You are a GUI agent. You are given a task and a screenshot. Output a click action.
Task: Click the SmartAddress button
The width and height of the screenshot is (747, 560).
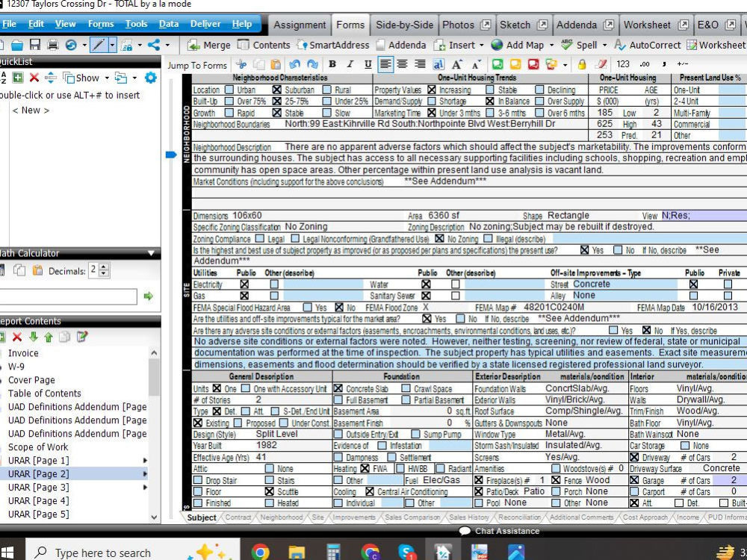point(332,45)
